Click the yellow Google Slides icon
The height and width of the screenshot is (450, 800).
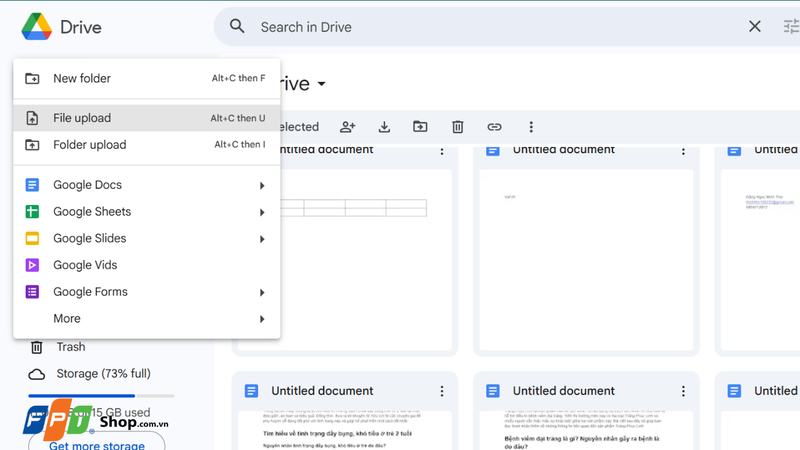32,238
